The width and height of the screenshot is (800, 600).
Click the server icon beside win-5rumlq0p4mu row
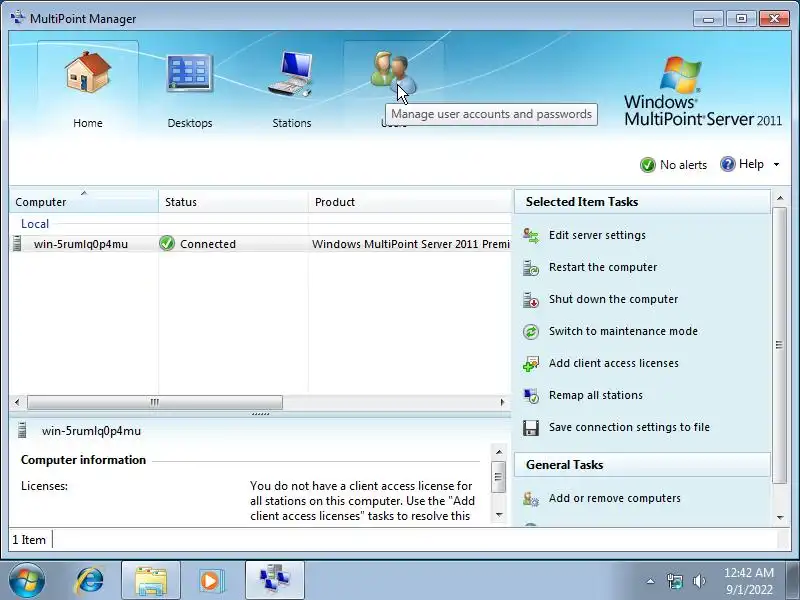[x=17, y=243]
